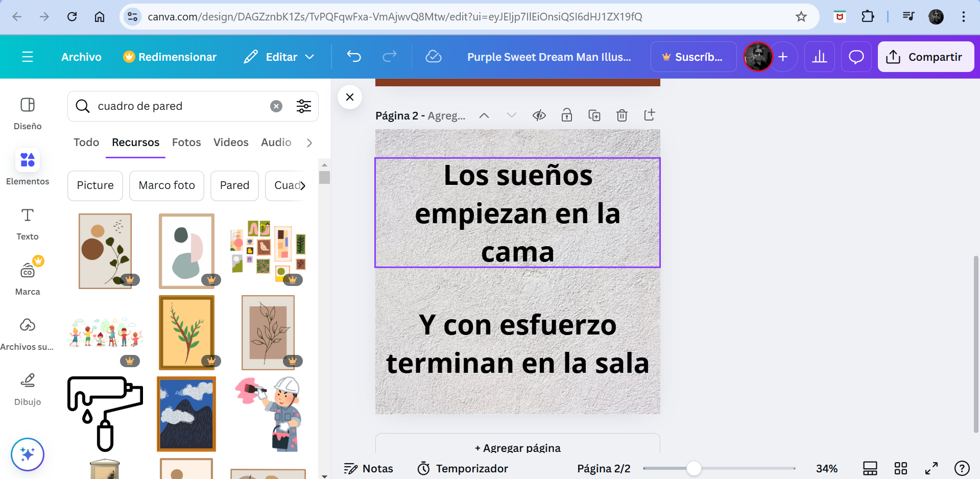Open search filters icon
Screen dimensions: 980x479
[x=304, y=106]
